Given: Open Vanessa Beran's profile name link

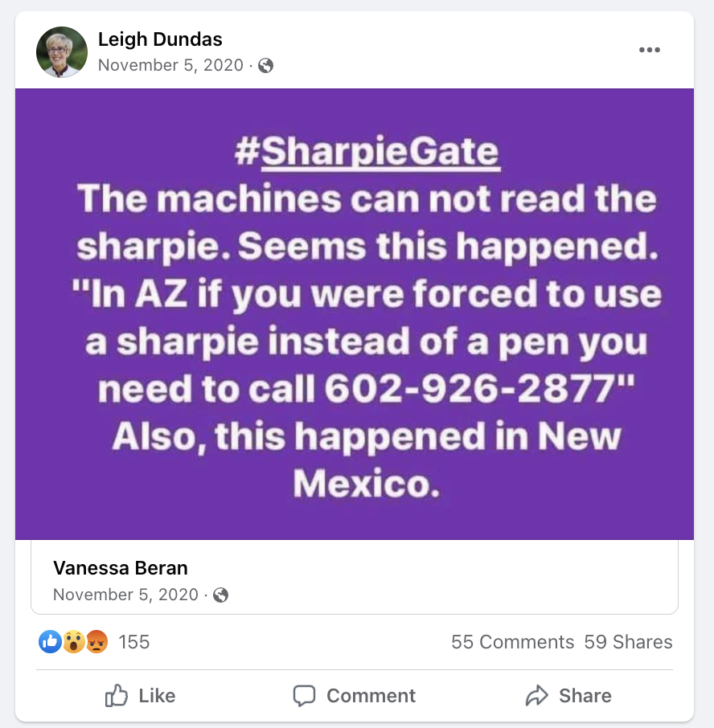Looking at the screenshot, I should (x=121, y=568).
